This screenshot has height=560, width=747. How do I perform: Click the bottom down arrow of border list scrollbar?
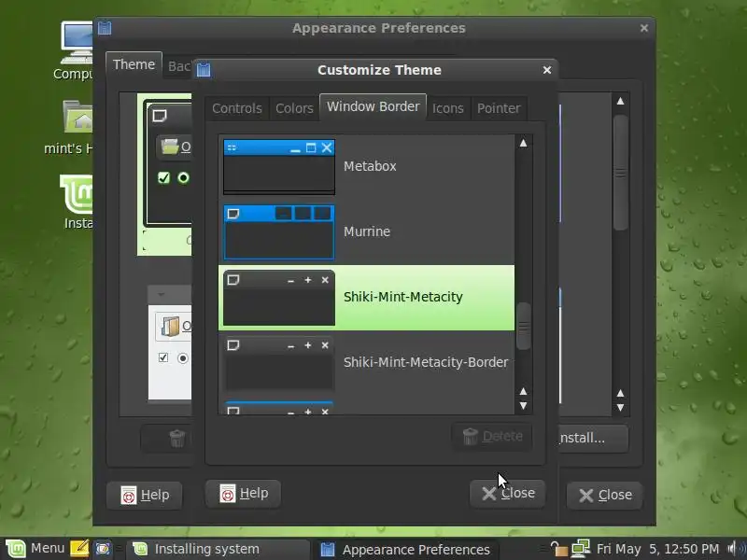click(x=523, y=406)
